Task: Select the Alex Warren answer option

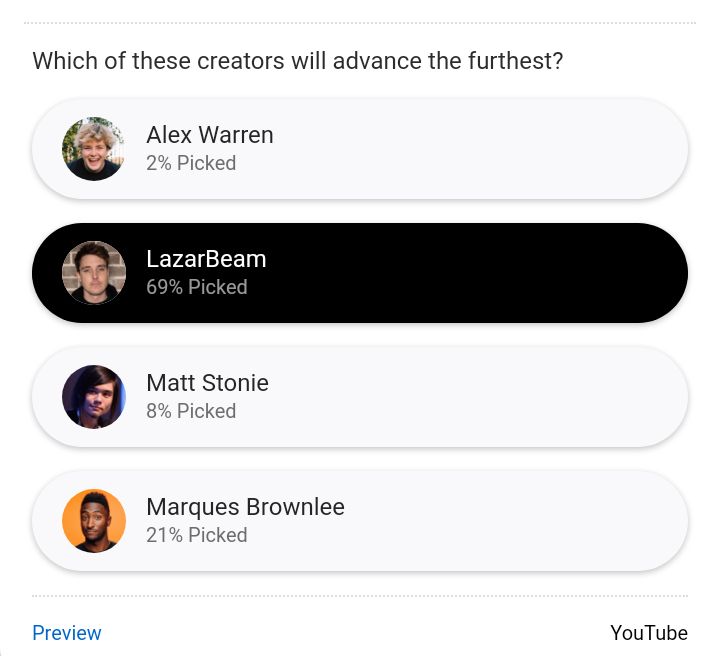Action: (x=360, y=149)
